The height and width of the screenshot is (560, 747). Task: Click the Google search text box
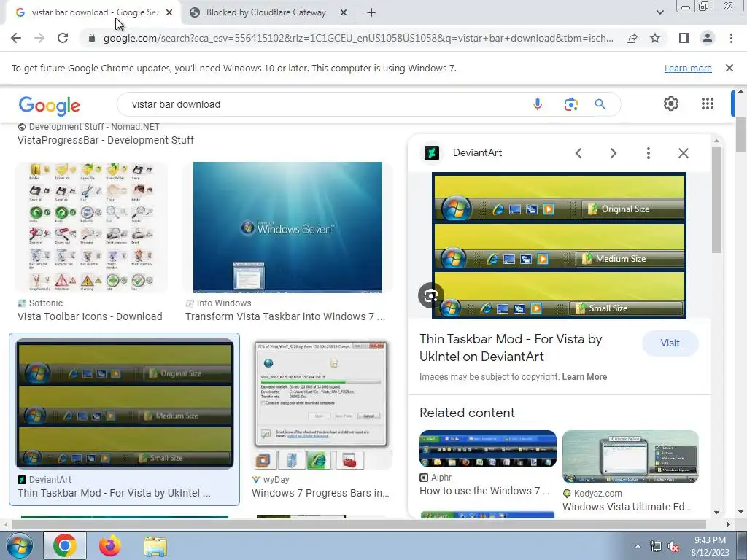point(324,104)
